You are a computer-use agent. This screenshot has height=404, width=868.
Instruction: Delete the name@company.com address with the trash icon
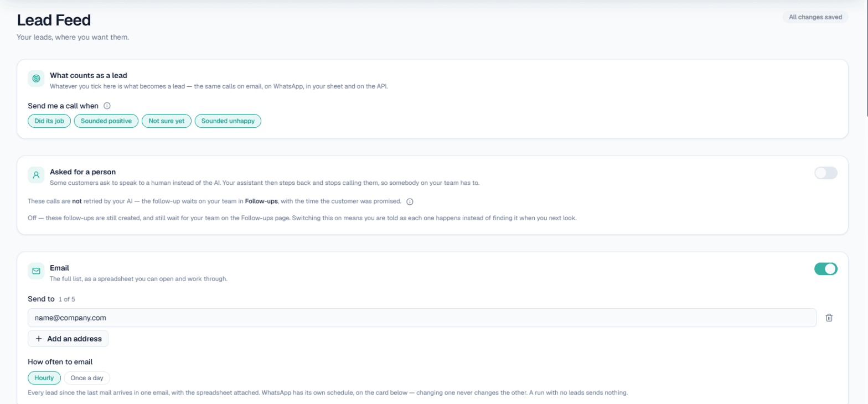pos(829,318)
